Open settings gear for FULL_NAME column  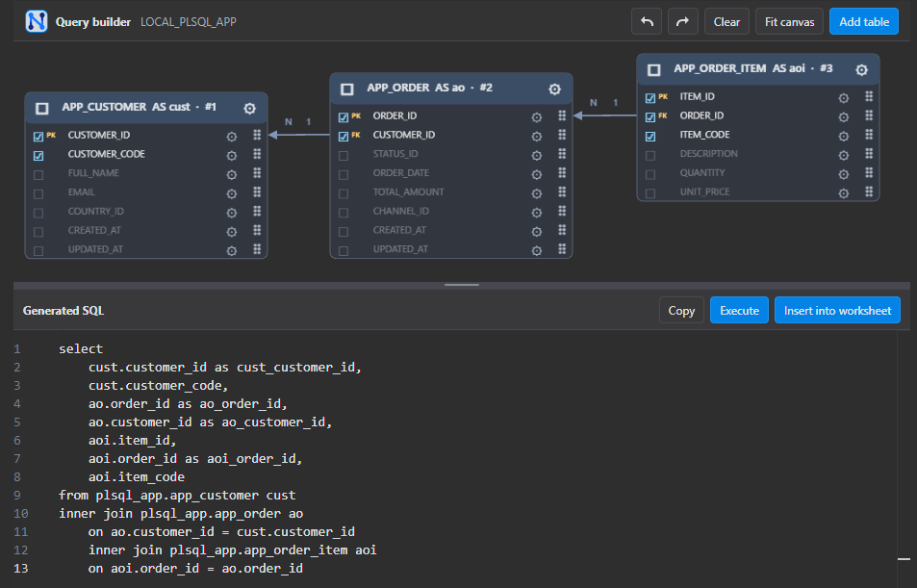tap(232, 175)
